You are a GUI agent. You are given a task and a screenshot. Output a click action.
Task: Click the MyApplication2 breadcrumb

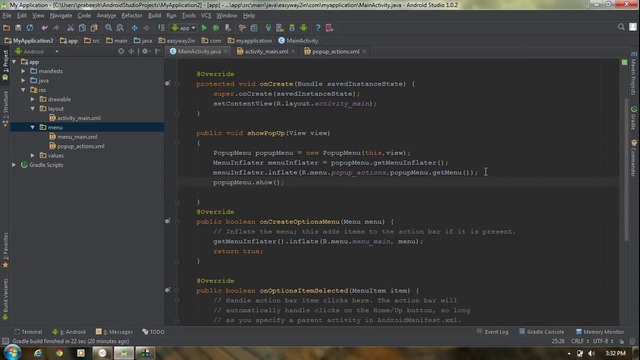click(x=29, y=41)
